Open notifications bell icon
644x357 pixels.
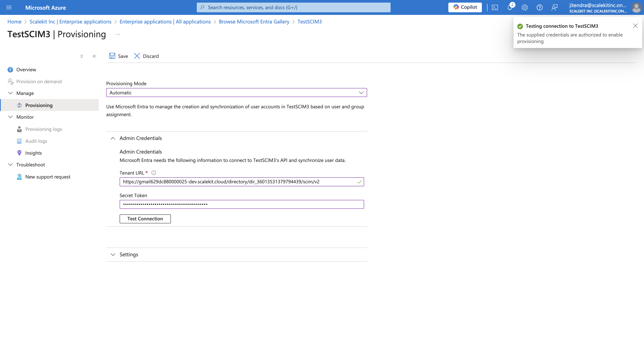tap(510, 7)
